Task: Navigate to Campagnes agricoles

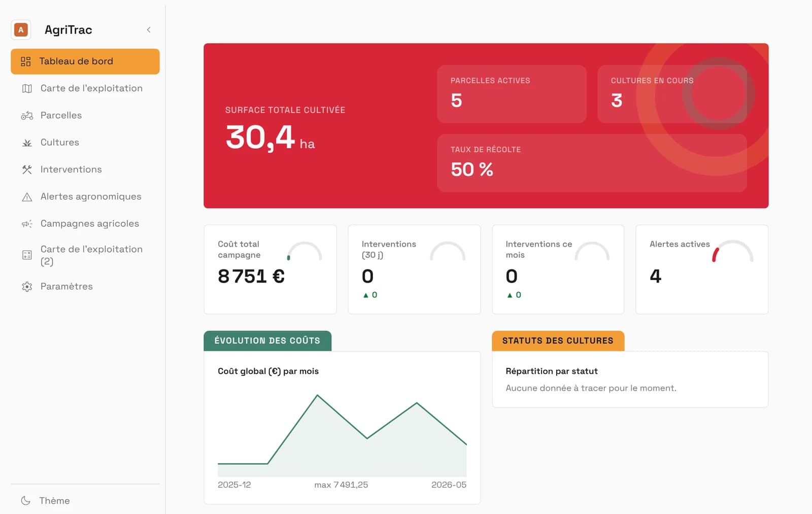Action: point(85,224)
